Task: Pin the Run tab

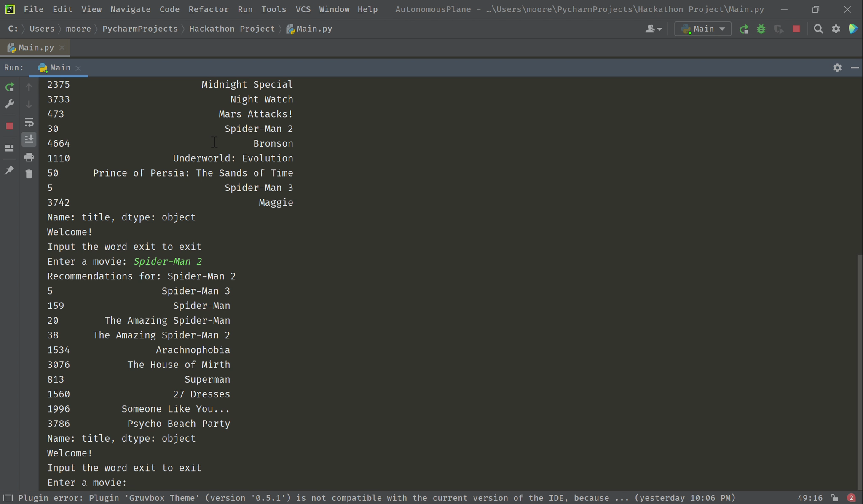Action: (9, 170)
